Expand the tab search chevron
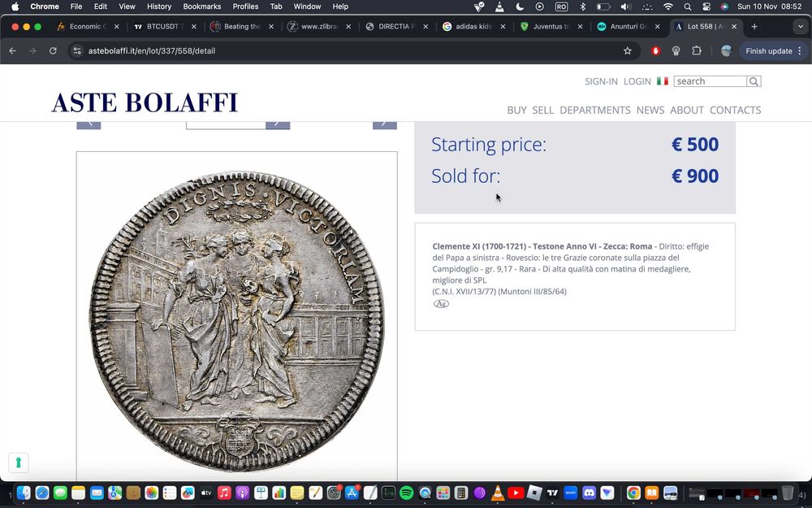The width and height of the screenshot is (812, 508). 800,27
